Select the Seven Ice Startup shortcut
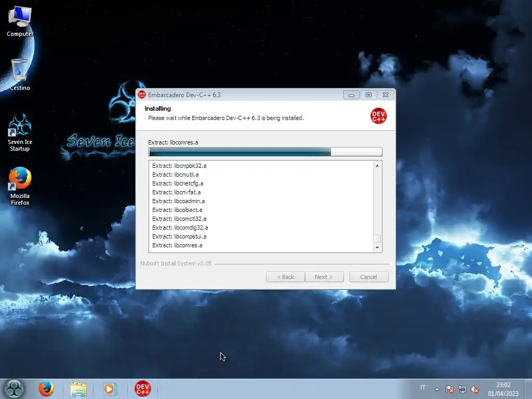This screenshot has height=399, width=532. coord(20,132)
